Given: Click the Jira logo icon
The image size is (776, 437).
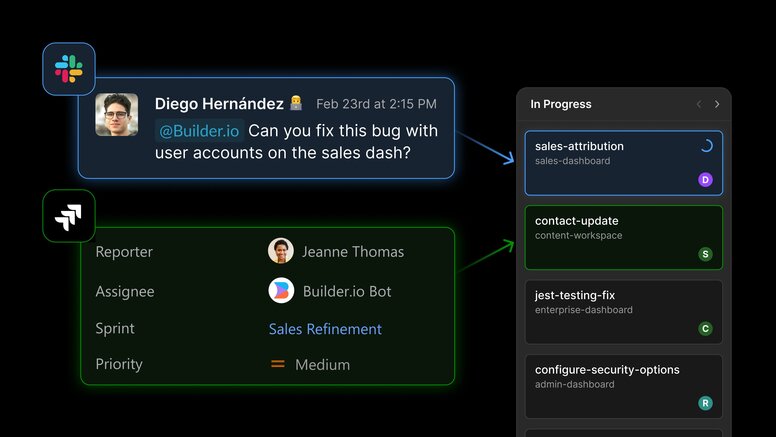Looking at the screenshot, I should [x=68, y=216].
